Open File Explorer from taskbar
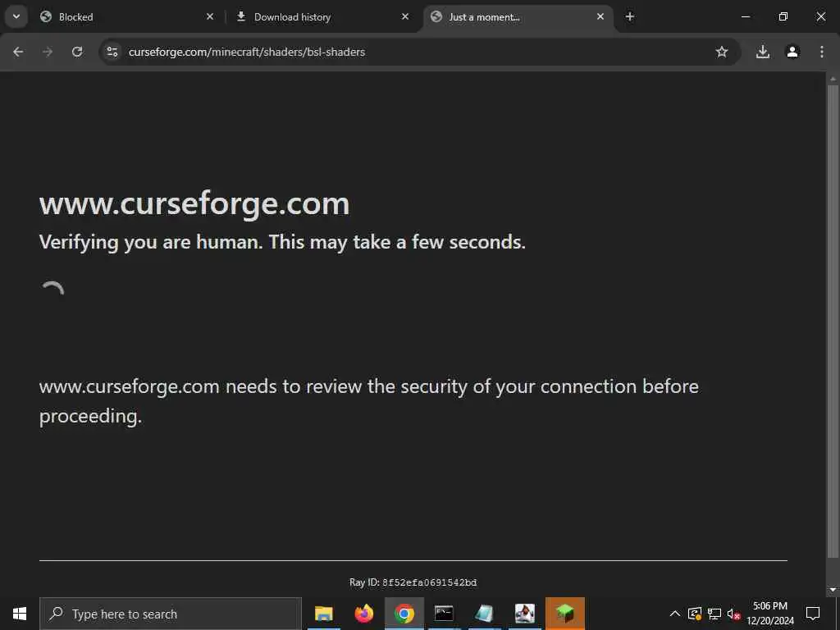840x630 pixels. click(x=323, y=614)
